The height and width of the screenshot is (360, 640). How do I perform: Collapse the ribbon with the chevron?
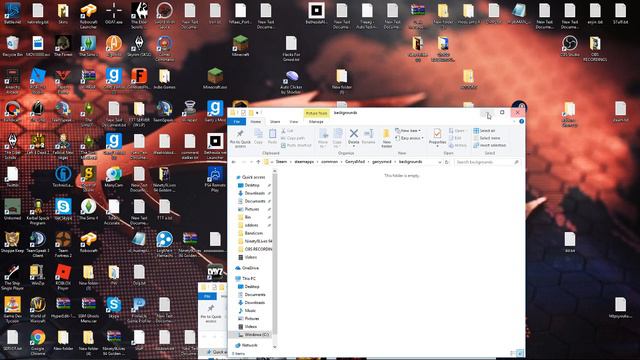pos(514,121)
